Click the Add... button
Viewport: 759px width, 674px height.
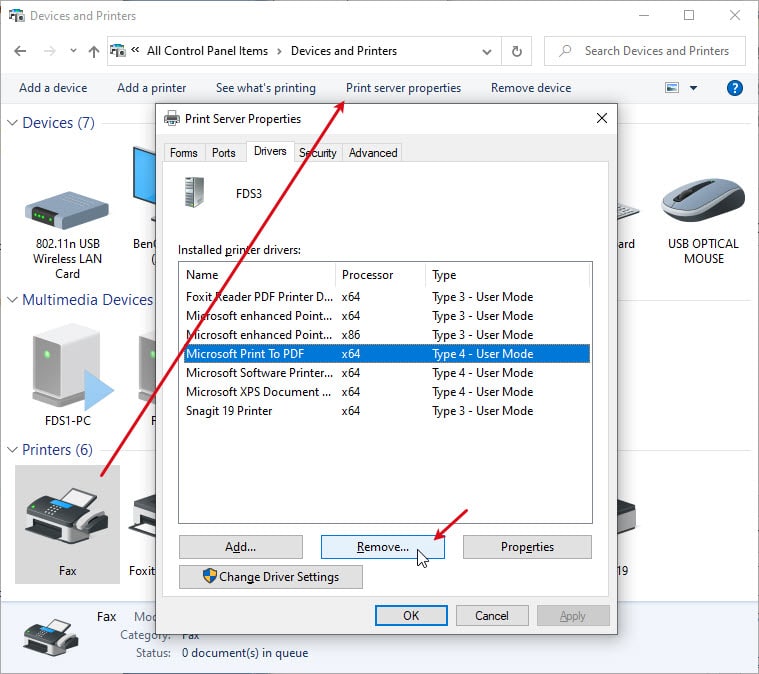click(x=241, y=547)
